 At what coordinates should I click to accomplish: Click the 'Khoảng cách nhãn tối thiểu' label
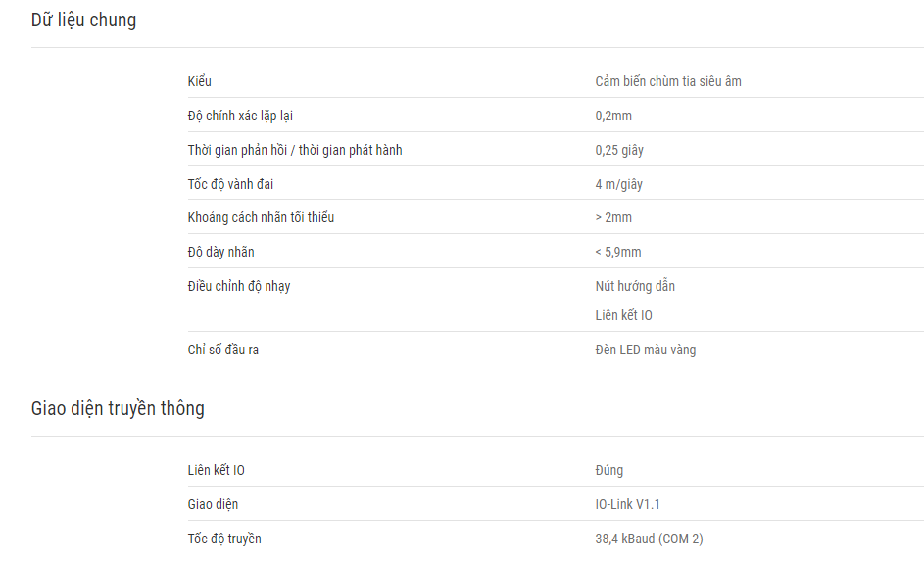(261, 217)
